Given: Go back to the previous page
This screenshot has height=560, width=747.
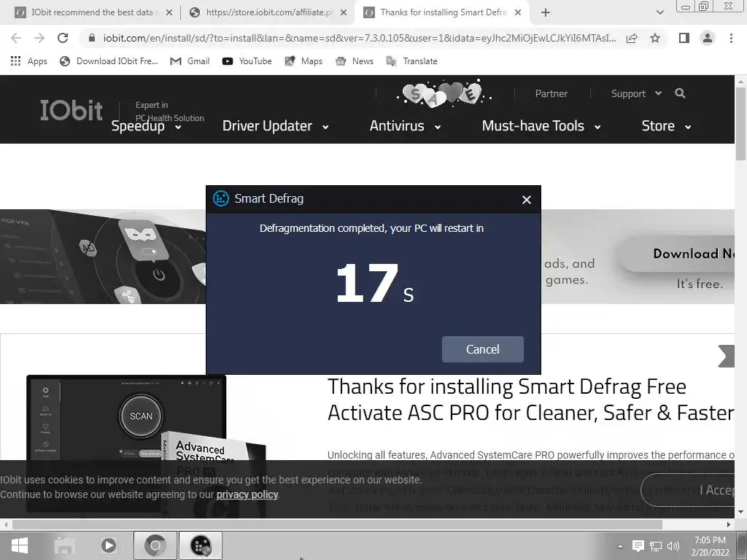Looking at the screenshot, I should point(16,38).
